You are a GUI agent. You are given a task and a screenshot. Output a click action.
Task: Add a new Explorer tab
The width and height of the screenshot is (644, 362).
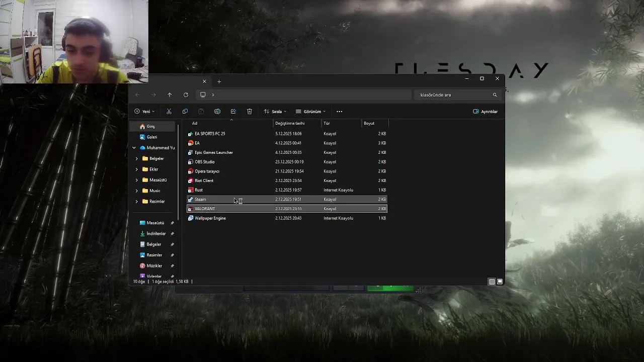point(219,81)
